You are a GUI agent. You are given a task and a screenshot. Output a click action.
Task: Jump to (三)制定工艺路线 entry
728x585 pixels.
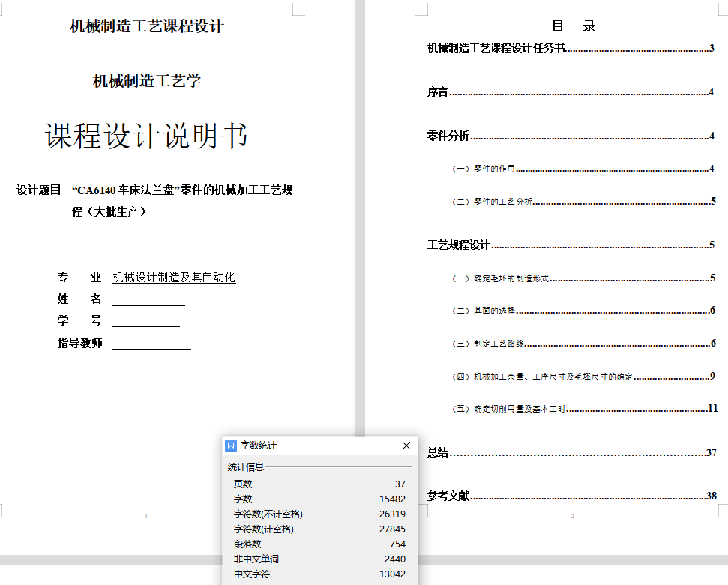[488, 343]
